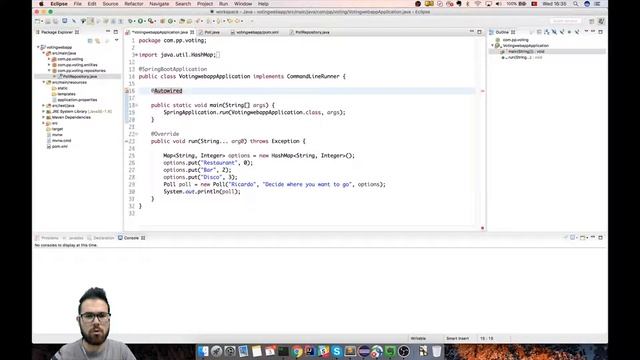
Task: Collapse VotingwebappApplication class in Outline
Action: pos(493,46)
